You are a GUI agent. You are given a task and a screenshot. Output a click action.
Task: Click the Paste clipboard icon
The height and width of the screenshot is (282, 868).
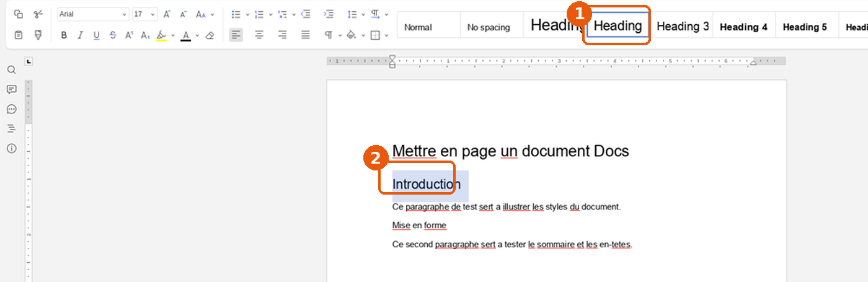click(x=19, y=35)
